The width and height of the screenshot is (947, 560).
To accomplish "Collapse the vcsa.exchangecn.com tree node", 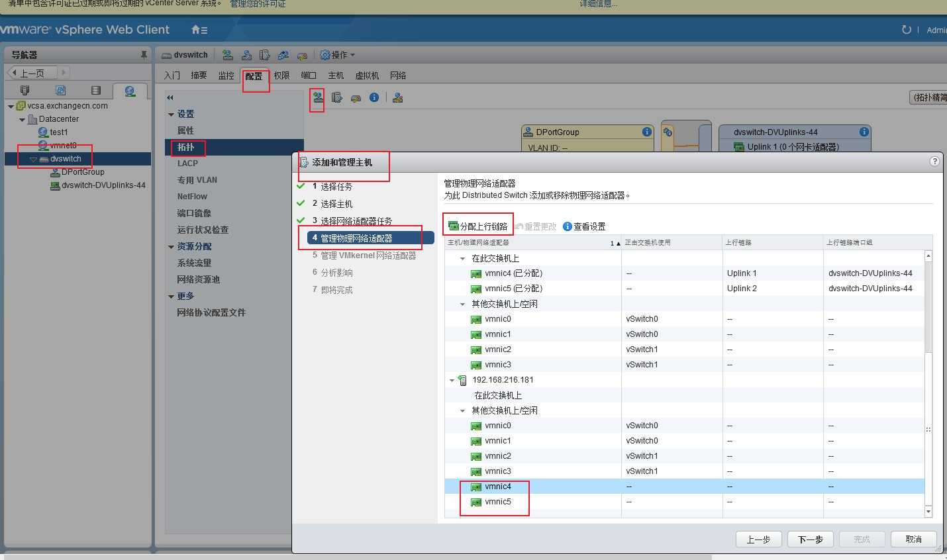I will [11, 106].
